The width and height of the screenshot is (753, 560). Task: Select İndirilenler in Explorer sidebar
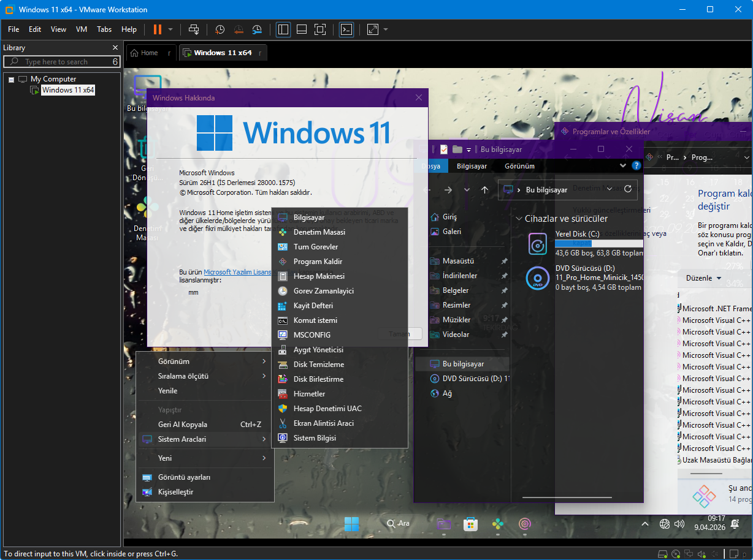point(460,276)
